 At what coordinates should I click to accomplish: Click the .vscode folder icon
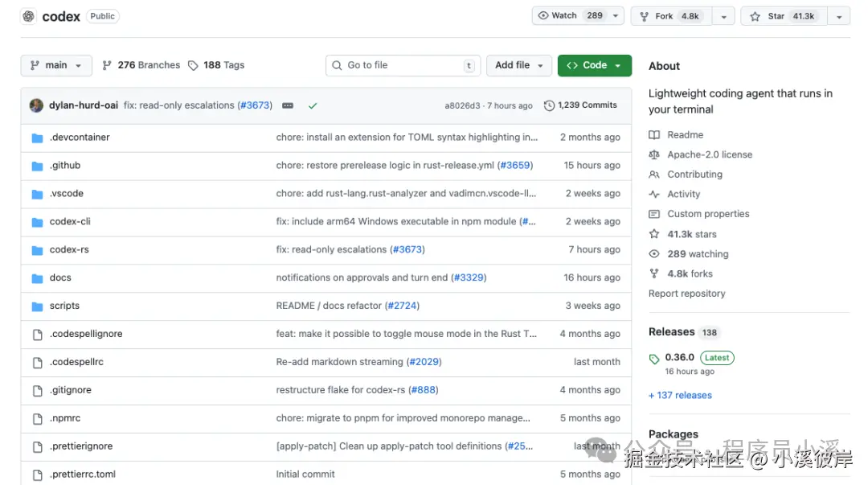(37, 194)
